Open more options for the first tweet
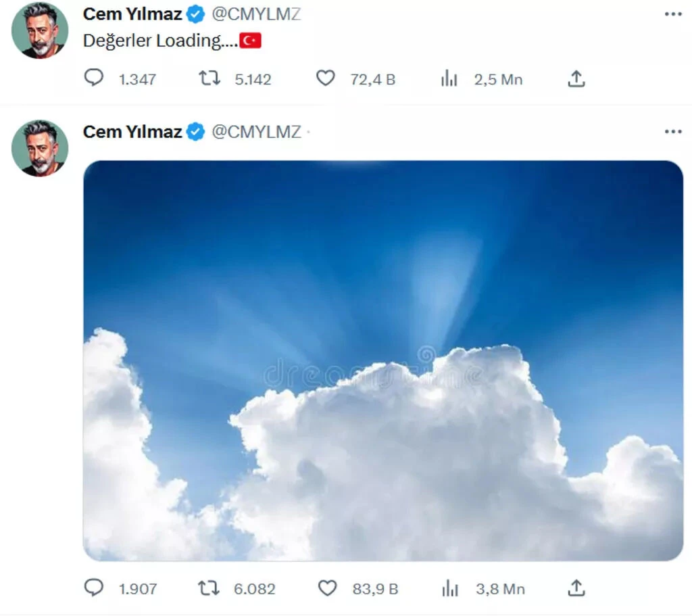Image resolution: width=692 pixels, height=616 pixels. [673, 14]
